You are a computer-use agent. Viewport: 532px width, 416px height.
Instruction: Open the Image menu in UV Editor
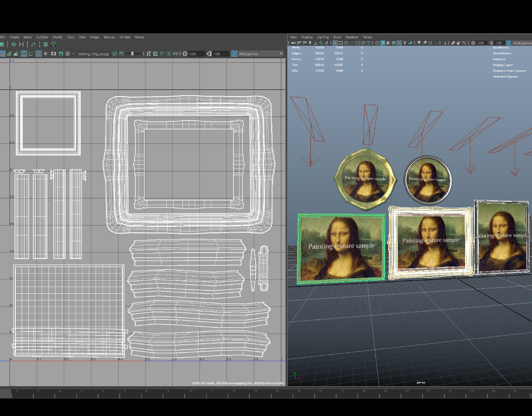point(94,37)
